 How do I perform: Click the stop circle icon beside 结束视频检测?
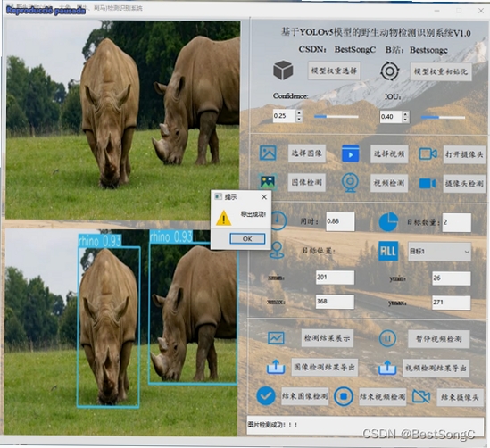pos(344,396)
